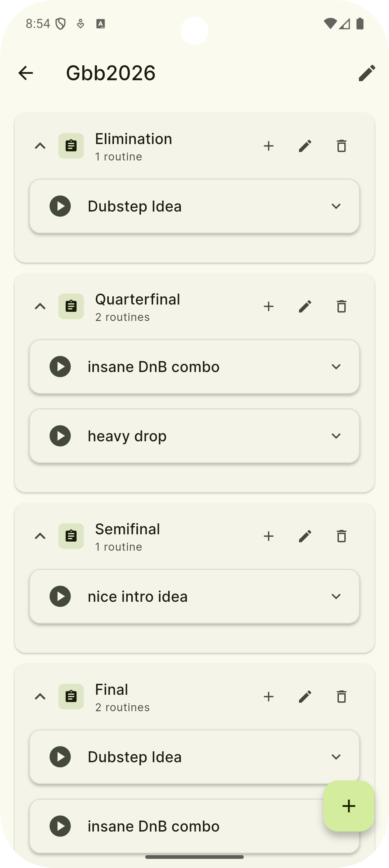Play nice intro idea routine
Viewport: 389px width, 868px height.
pos(60,596)
